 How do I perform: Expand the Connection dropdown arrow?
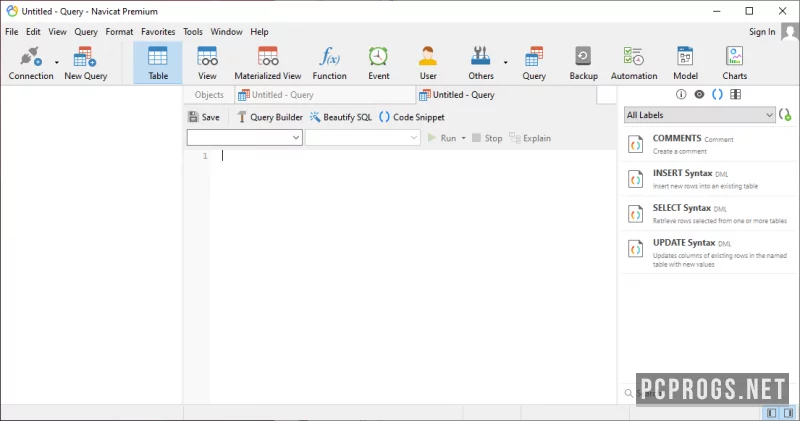(x=57, y=63)
